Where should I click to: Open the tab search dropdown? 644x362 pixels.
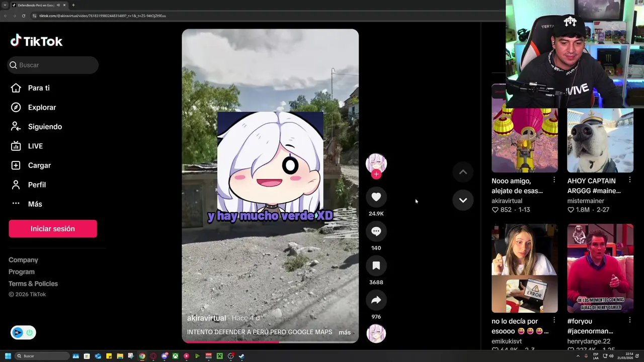5,5
